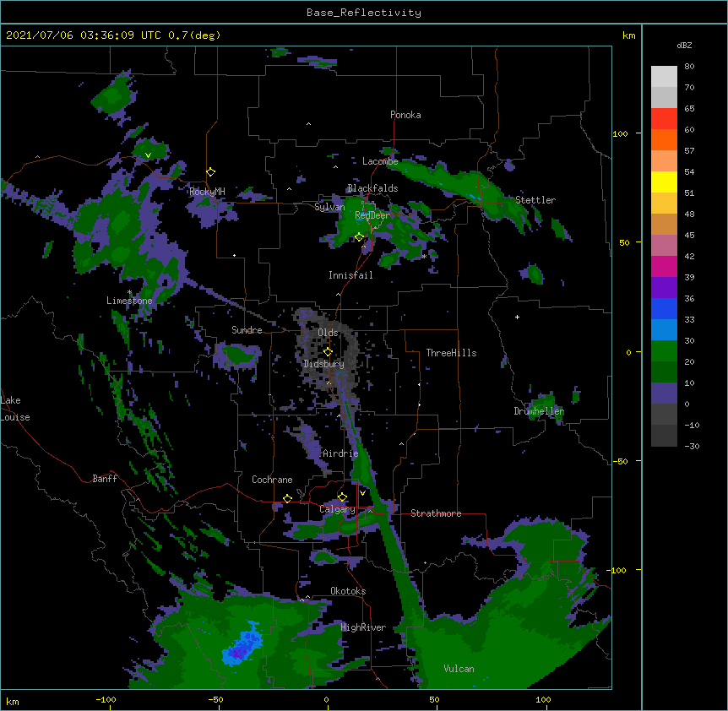This screenshot has width=728, height=711.
Task: Select the Didsbury label
Action: click(x=323, y=364)
